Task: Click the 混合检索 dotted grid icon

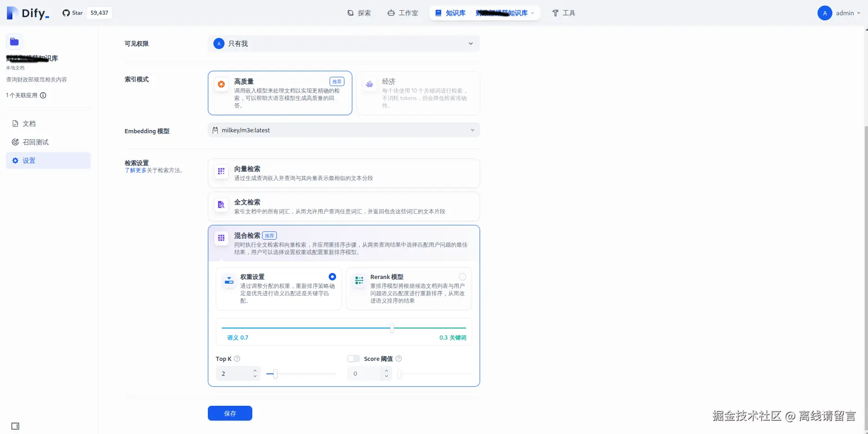Action: coord(221,238)
